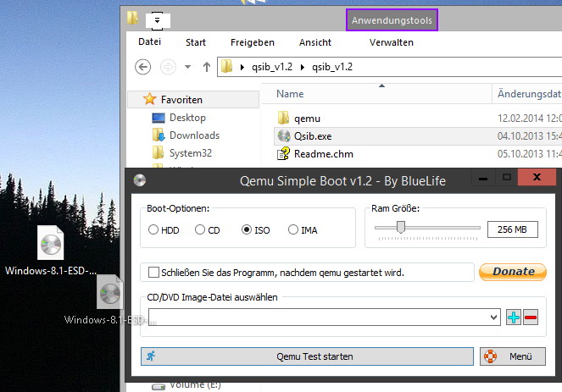Click the Explorer window folder icon in title bar

pyautogui.click(x=132, y=18)
